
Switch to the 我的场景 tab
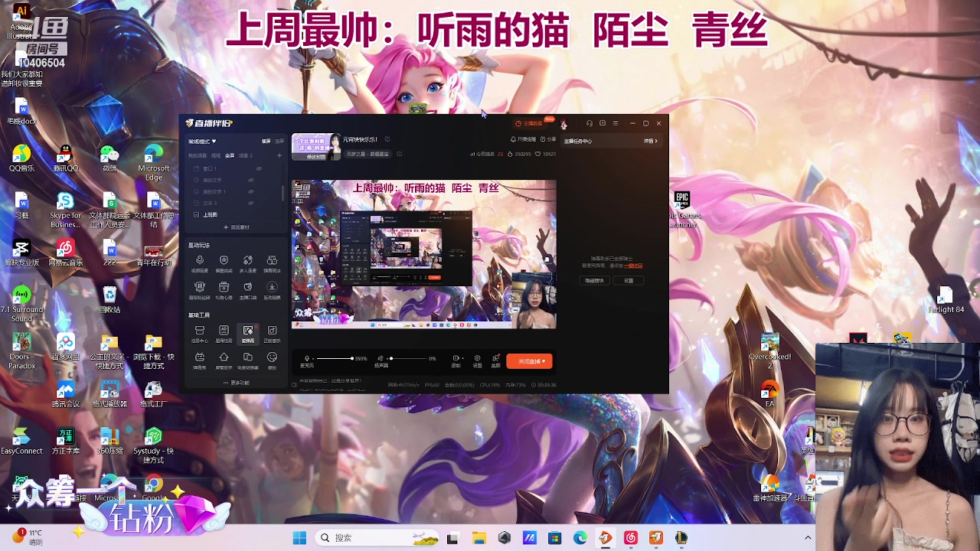click(x=198, y=155)
